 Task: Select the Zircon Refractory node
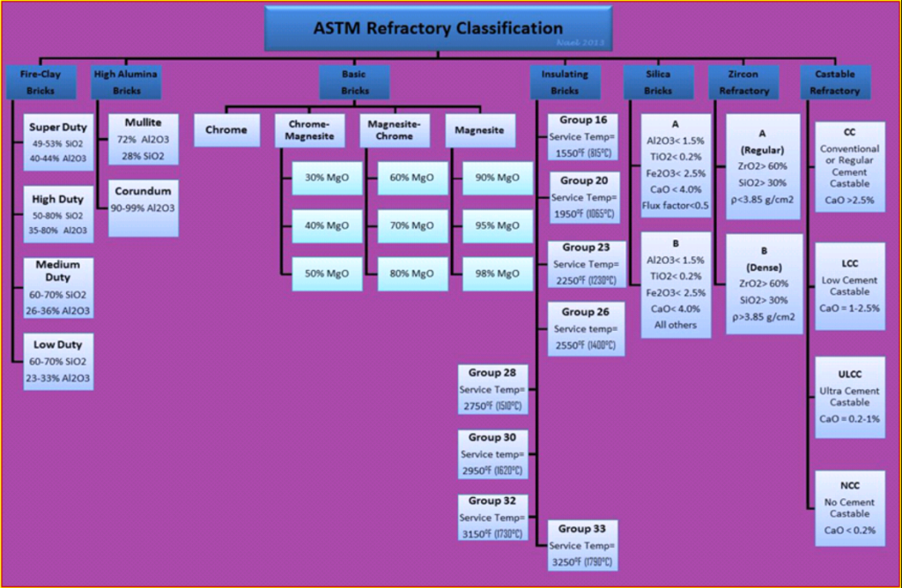tap(743, 81)
